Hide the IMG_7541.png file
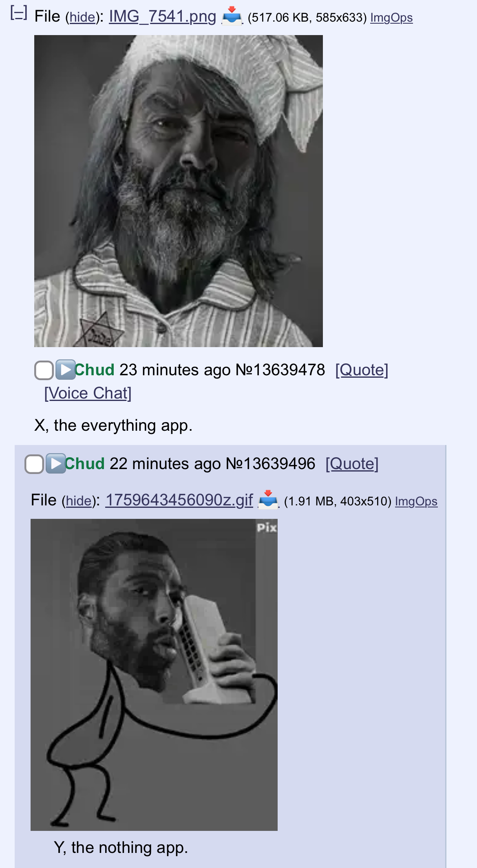 [x=82, y=17]
